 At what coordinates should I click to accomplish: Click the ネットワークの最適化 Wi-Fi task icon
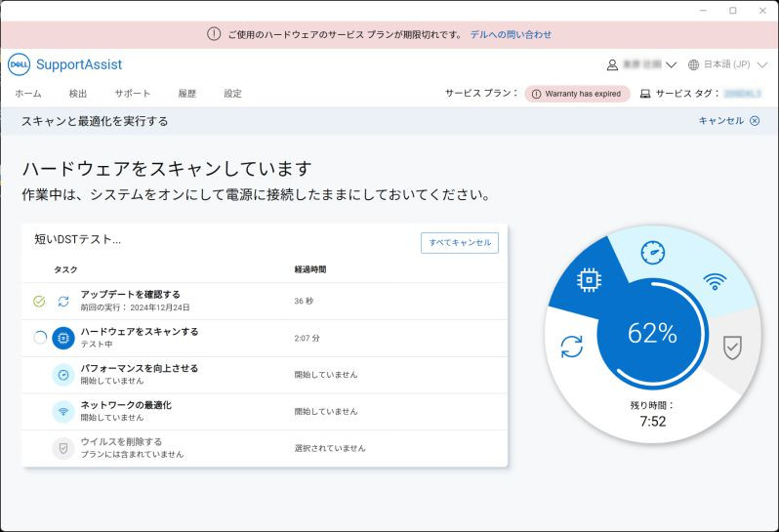click(x=63, y=412)
